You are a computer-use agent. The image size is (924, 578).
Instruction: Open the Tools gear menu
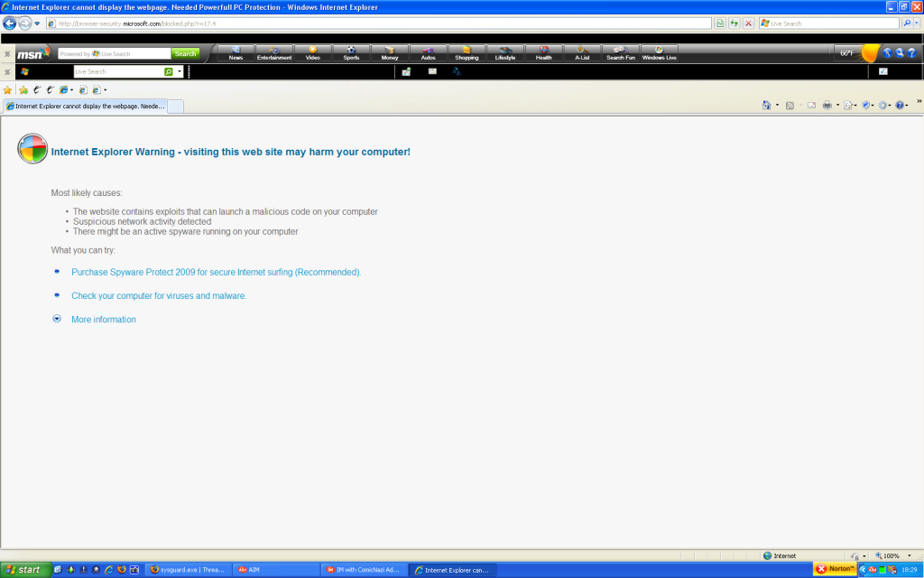pos(884,105)
